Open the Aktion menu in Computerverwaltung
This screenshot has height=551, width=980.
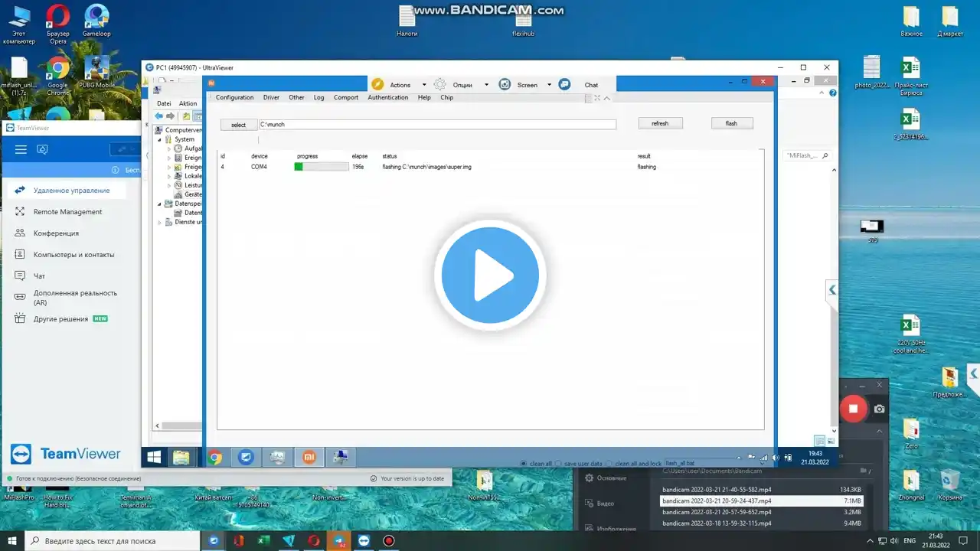coord(188,103)
